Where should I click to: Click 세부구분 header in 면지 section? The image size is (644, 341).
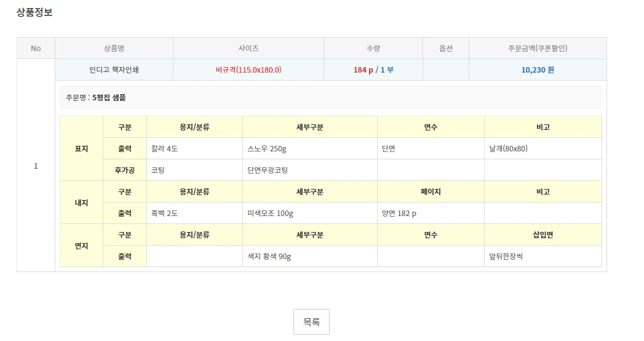point(310,235)
